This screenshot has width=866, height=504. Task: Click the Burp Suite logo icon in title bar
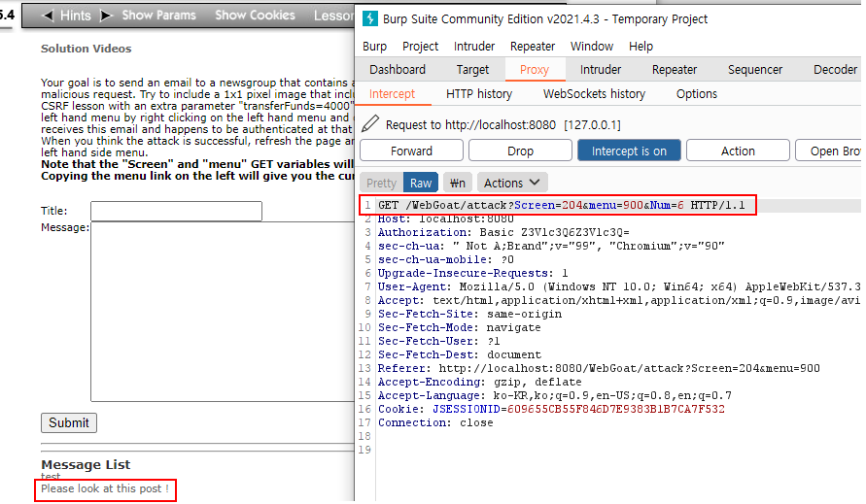(x=369, y=18)
